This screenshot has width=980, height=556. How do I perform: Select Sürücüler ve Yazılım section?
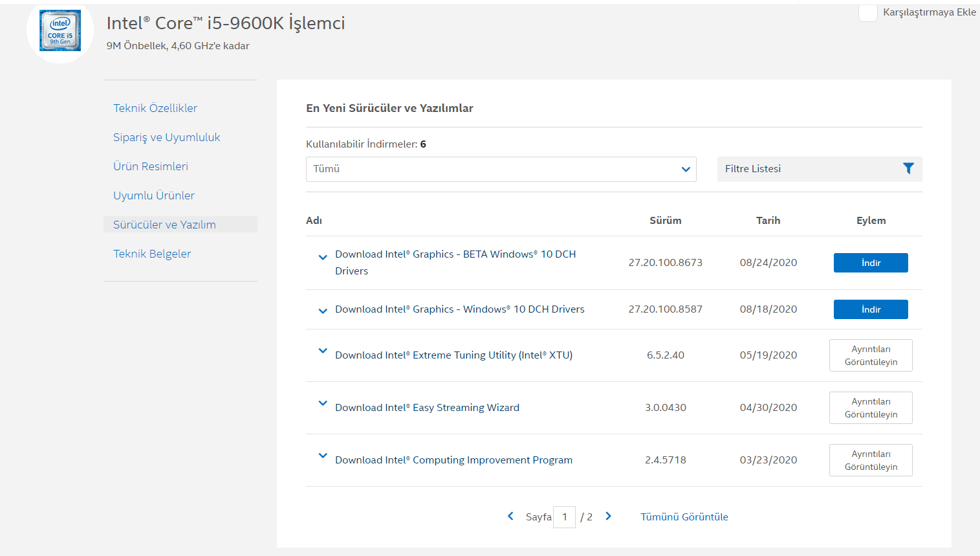coord(180,225)
